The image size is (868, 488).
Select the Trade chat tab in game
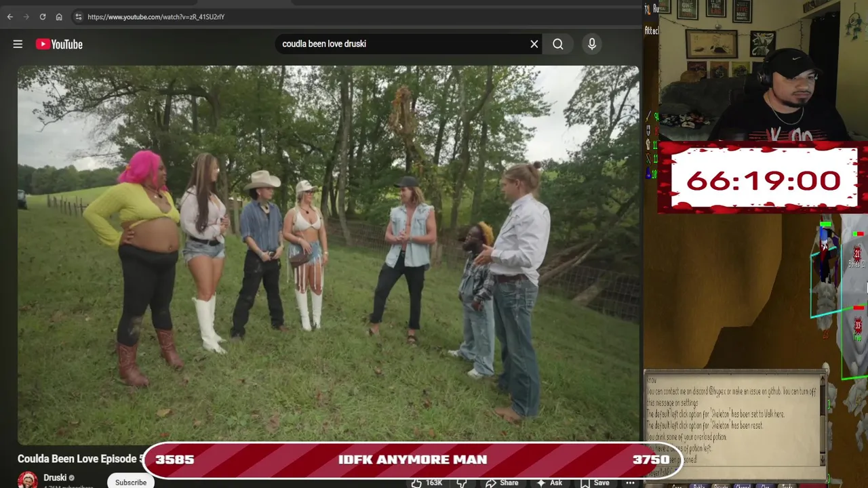pyautogui.click(x=787, y=485)
